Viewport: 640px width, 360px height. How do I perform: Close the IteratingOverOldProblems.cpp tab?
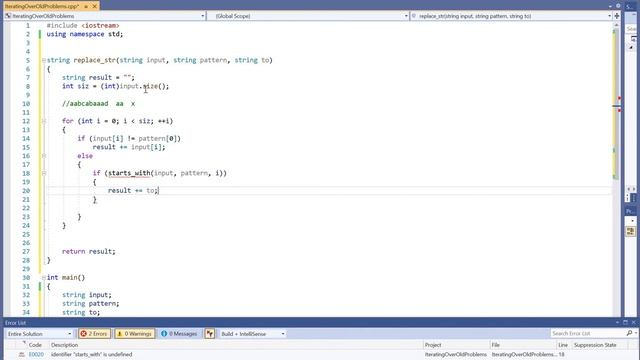coord(95,6)
